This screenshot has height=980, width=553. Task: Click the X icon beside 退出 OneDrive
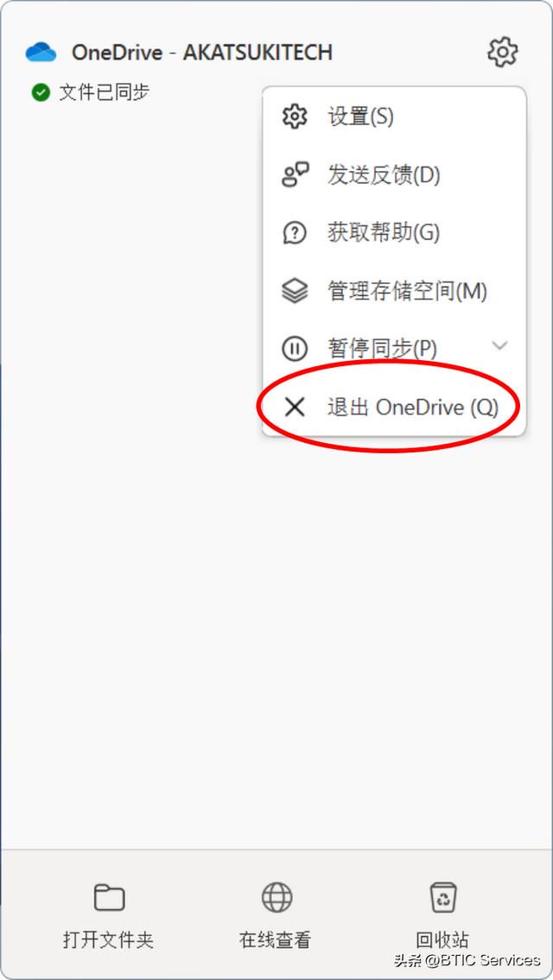click(x=295, y=408)
